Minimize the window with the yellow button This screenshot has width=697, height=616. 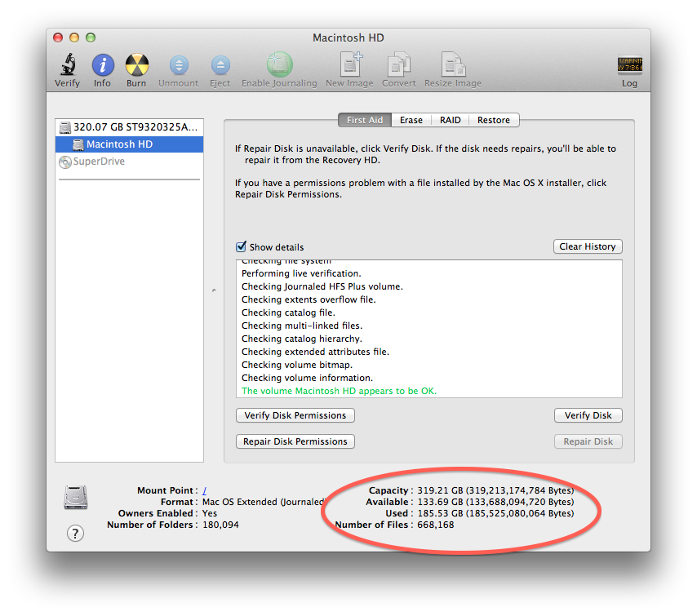[74, 38]
